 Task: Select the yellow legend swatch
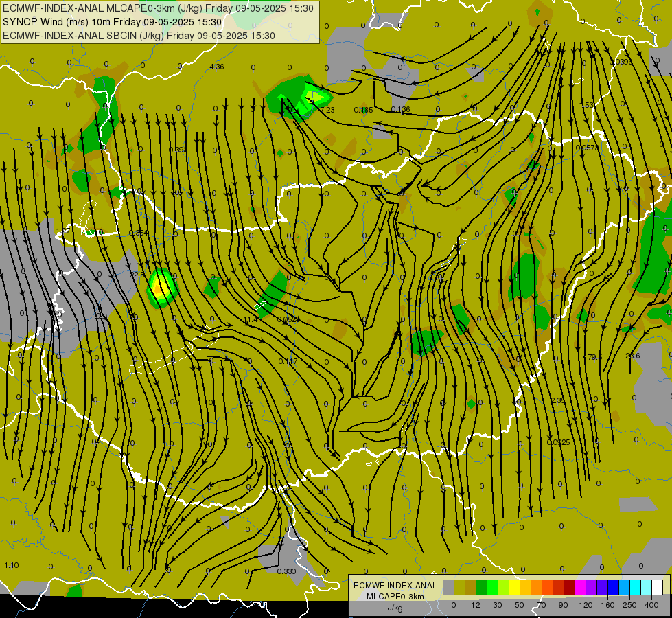(515, 588)
